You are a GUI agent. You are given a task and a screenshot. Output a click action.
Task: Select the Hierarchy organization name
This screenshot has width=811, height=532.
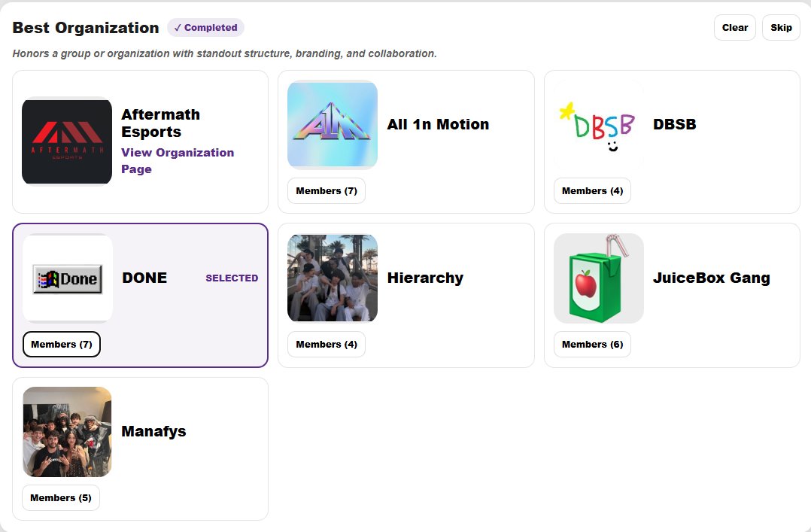pos(425,278)
